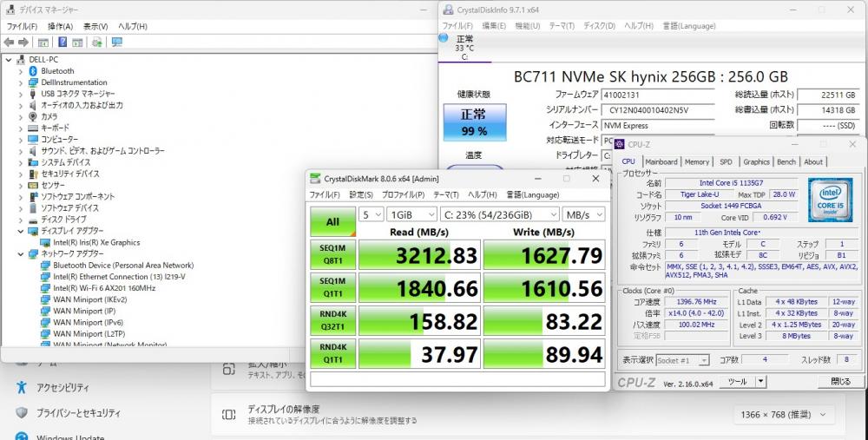Open 機能(U) menu in CrystalDiskInfo
The height and width of the screenshot is (440, 868).
[527, 26]
